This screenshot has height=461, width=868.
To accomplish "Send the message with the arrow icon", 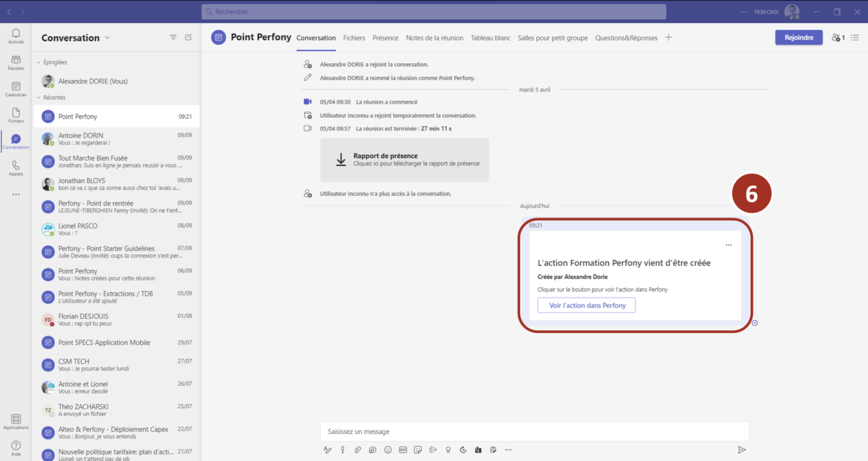I will [742, 449].
